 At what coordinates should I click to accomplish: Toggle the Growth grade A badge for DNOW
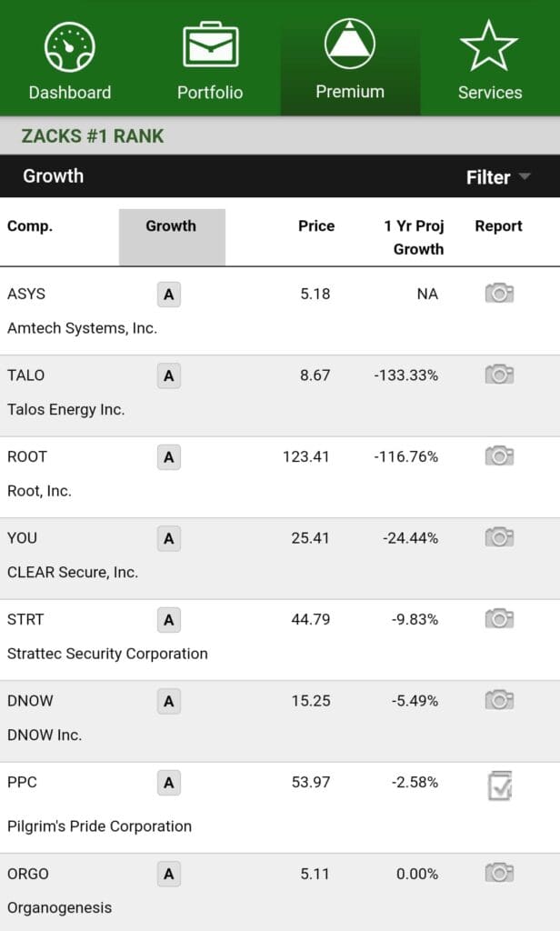(168, 701)
